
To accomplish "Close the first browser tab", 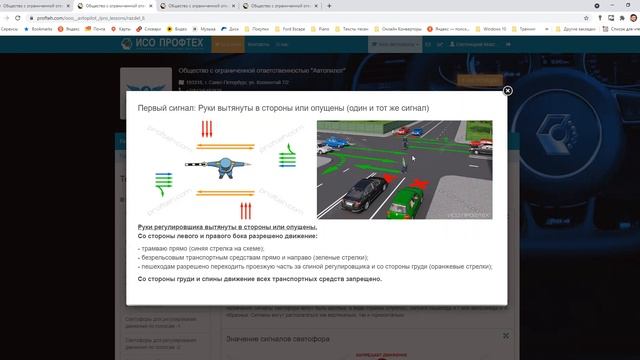I will pos(68,6).
